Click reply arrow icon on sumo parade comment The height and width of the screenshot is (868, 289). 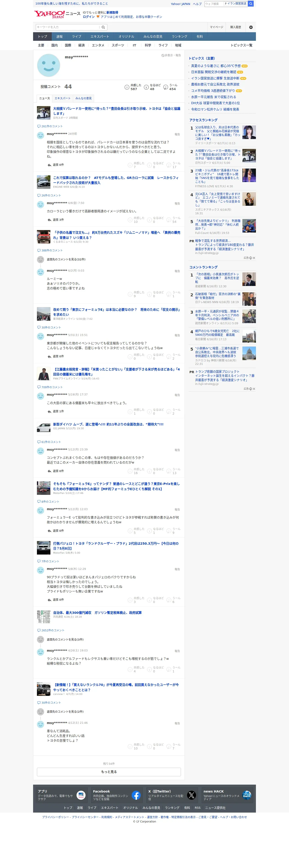[x=50, y=165]
